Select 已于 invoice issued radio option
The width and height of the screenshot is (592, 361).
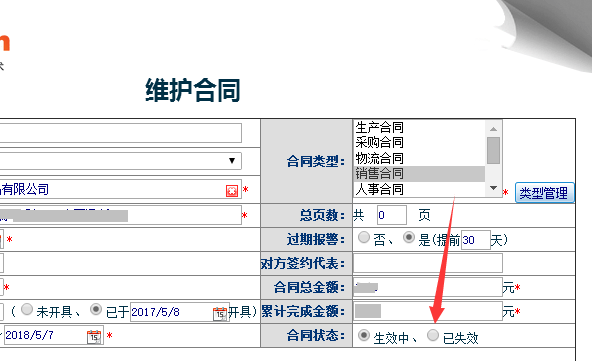[x=96, y=309]
